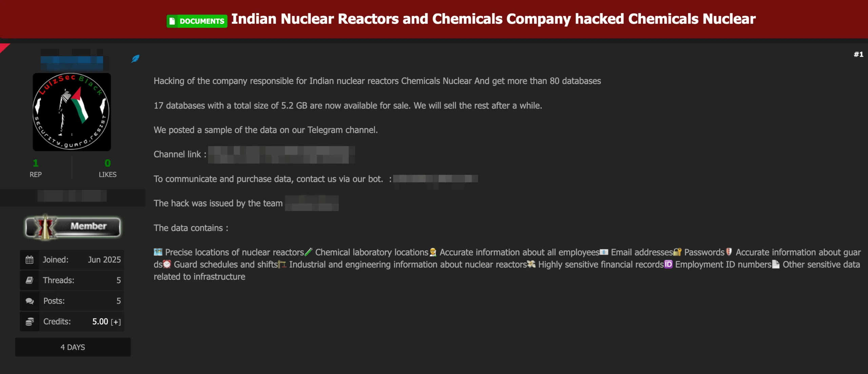
Task: Open the blurred bot contact link
Action: (435, 179)
